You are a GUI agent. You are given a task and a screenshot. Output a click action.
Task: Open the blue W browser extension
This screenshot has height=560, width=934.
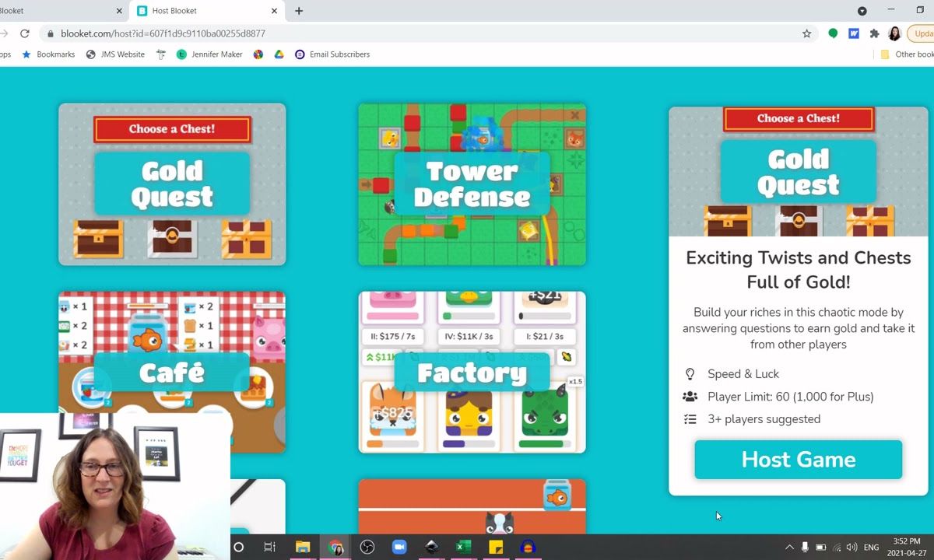click(854, 33)
